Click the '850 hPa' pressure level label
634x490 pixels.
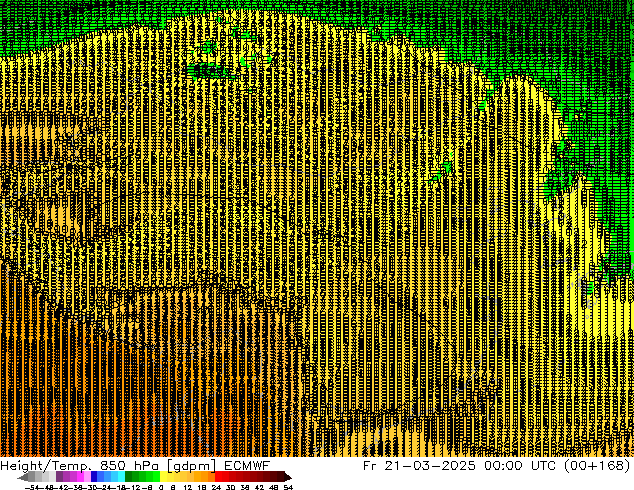pos(130,466)
